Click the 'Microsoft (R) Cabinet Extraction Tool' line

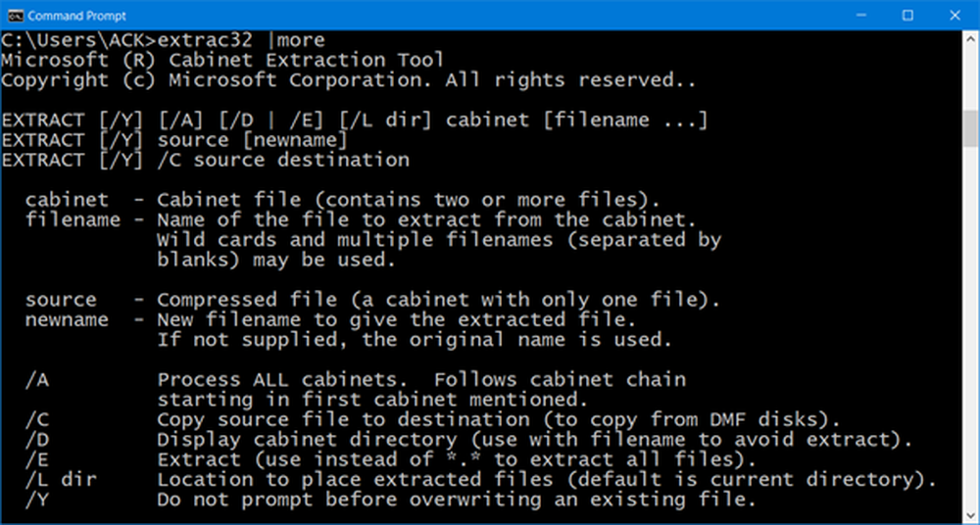point(221,61)
